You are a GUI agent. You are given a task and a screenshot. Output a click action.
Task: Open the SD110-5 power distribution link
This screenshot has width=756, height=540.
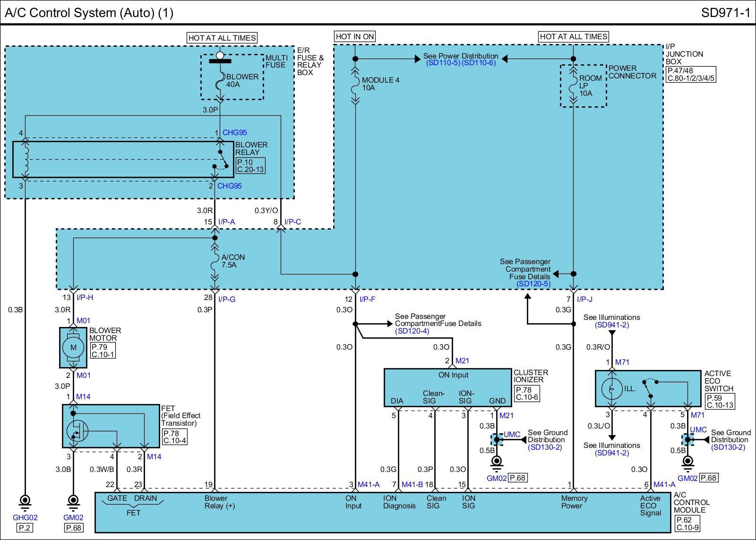pos(443,63)
